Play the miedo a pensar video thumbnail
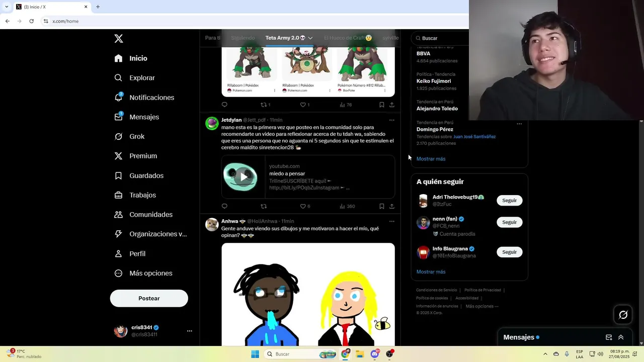 [244, 177]
